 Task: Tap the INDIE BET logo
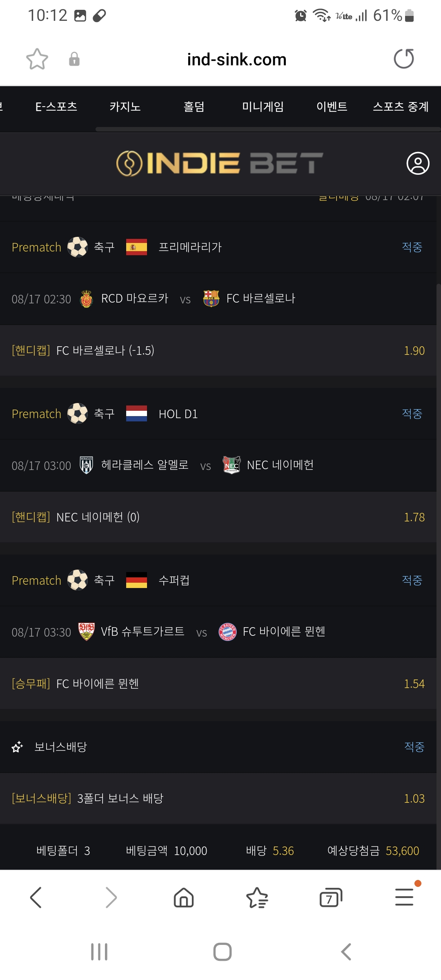tap(220, 163)
